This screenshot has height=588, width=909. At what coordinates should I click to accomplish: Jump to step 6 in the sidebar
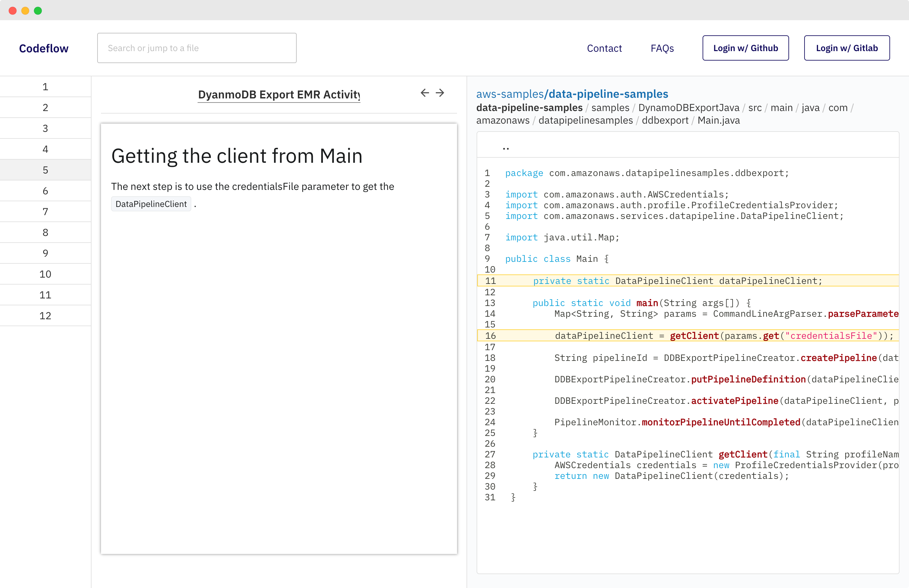pos(45,191)
